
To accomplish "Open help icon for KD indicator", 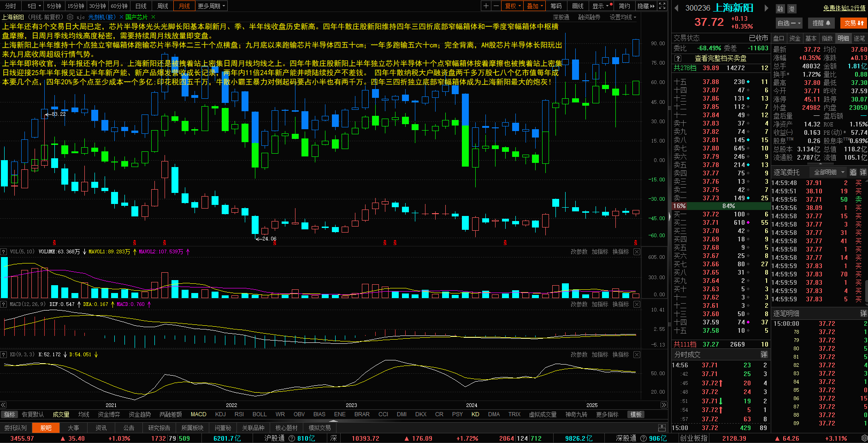I will [x=4, y=354].
